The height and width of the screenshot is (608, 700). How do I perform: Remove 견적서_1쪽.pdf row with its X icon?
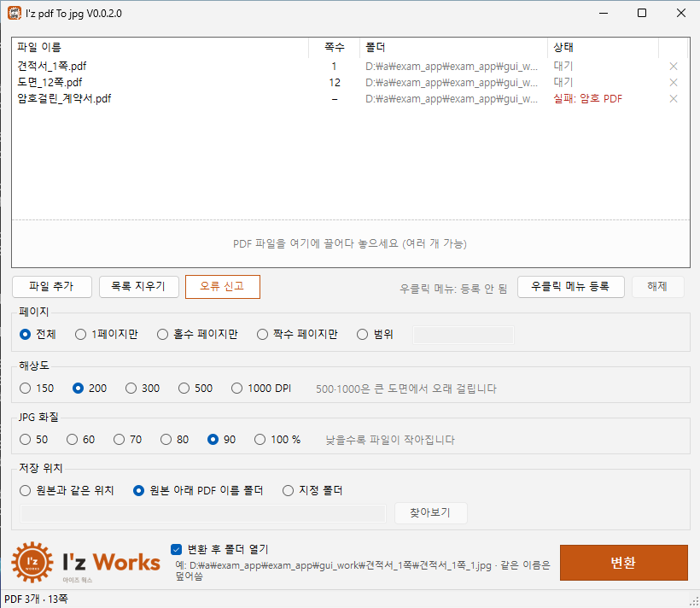click(x=674, y=67)
